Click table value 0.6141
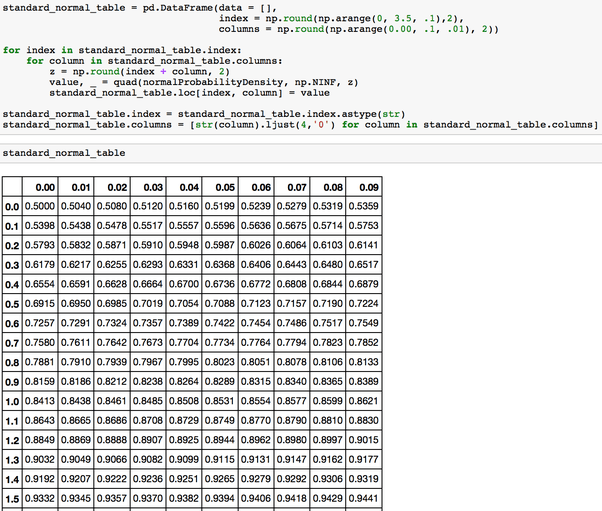 pos(364,245)
